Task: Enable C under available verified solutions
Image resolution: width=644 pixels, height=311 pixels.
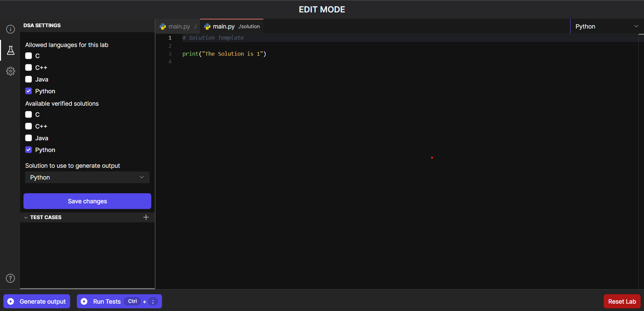Action: tap(29, 115)
